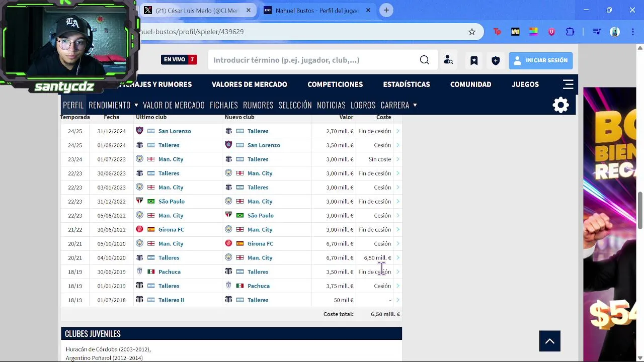Viewport: 644px width, 362px height.
Task: Click Pachuca crest in 30/06/2019 row
Action: tap(139, 271)
